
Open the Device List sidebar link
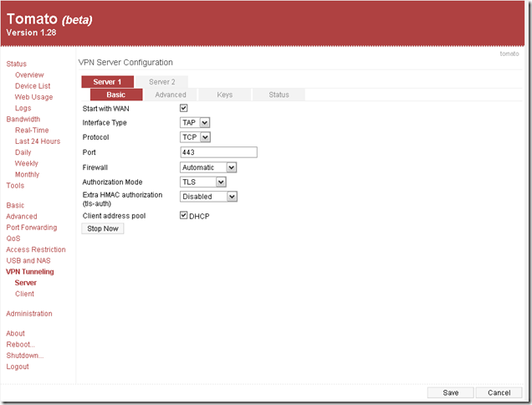[33, 86]
